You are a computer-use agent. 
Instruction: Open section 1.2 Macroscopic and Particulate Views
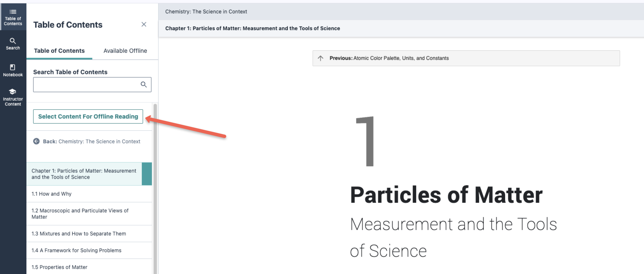(80, 214)
